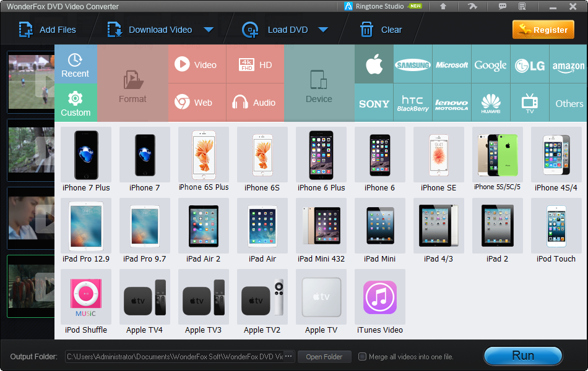Viewport: 588px width, 371px height.
Task: Open Ringtone Studio from the title bar
Action: point(383,6)
